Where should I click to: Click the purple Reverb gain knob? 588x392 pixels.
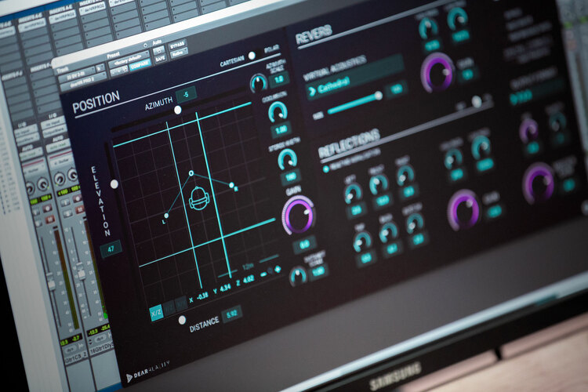437,73
